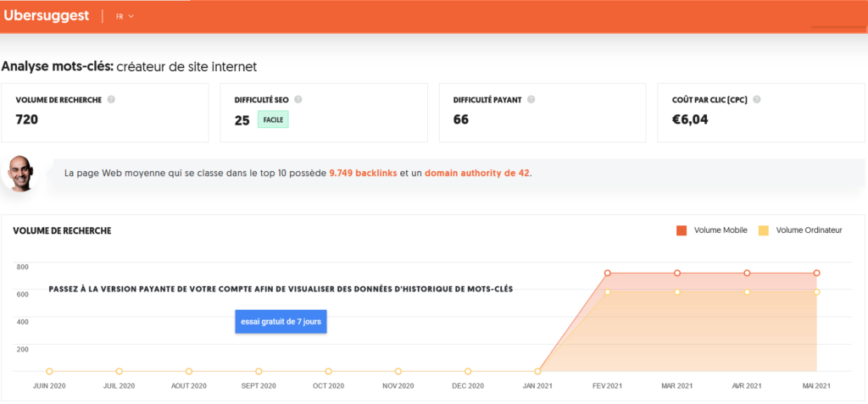Click the search volume value 720
Screen dimensions: 868x404
[26, 119]
